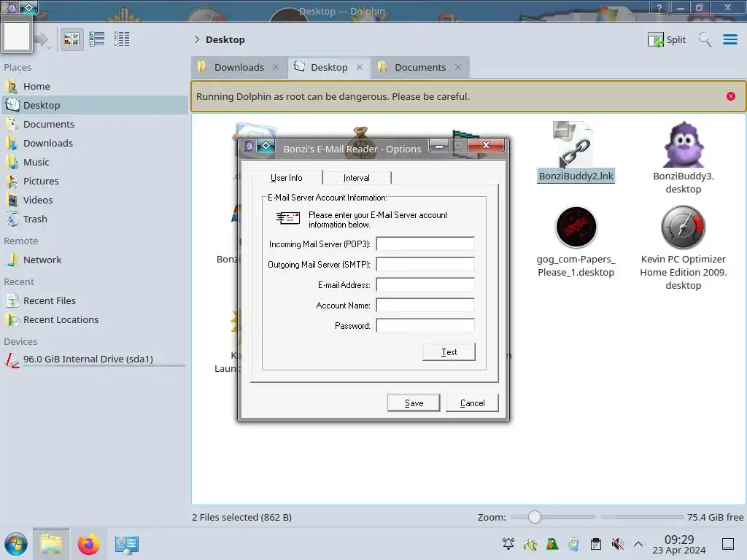Switch to Compact view mode in Dolphin toolbar
The image size is (747, 560).
97,39
